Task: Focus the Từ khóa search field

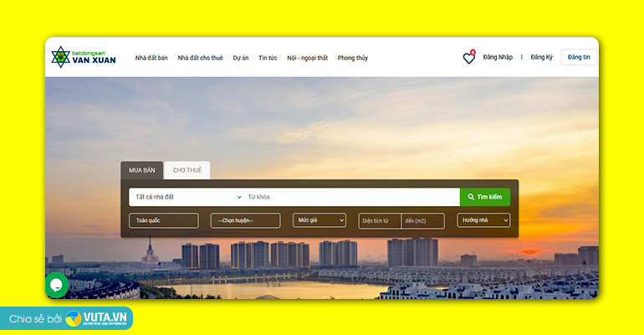Action: tap(352, 197)
